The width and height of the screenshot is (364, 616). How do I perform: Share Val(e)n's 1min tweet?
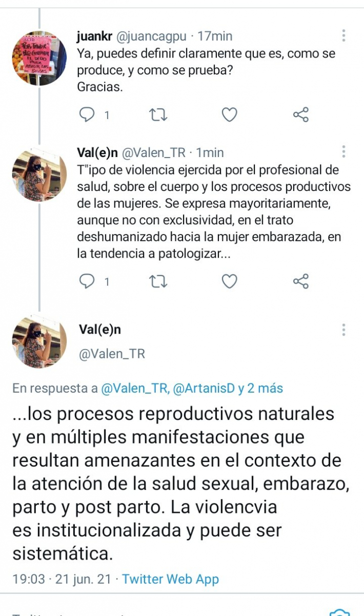(x=301, y=281)
